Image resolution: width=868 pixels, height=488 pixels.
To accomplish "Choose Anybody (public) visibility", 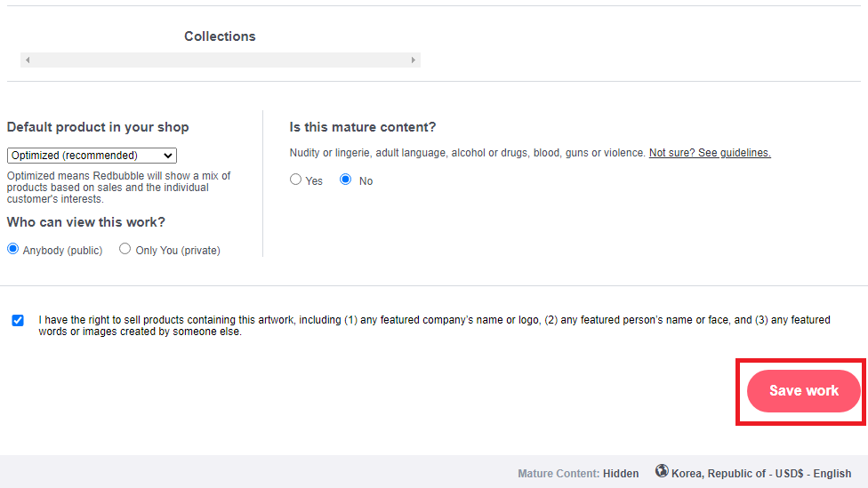I will (x=12, y=249).
